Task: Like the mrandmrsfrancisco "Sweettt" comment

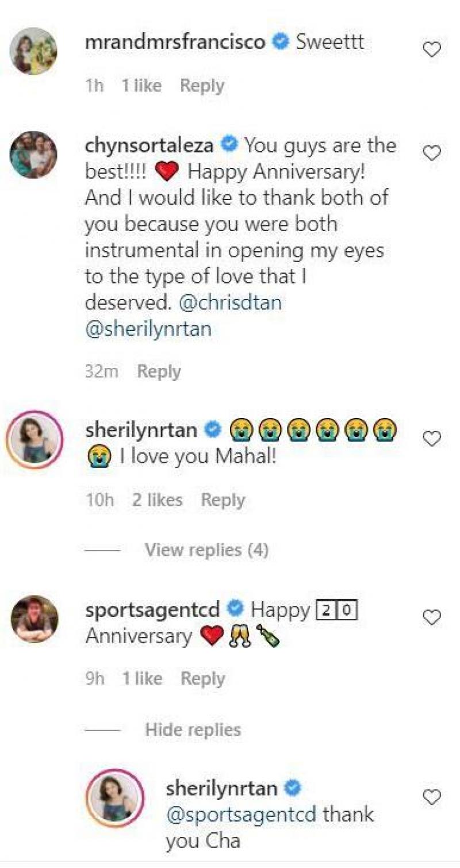Action: coord(432,50)
